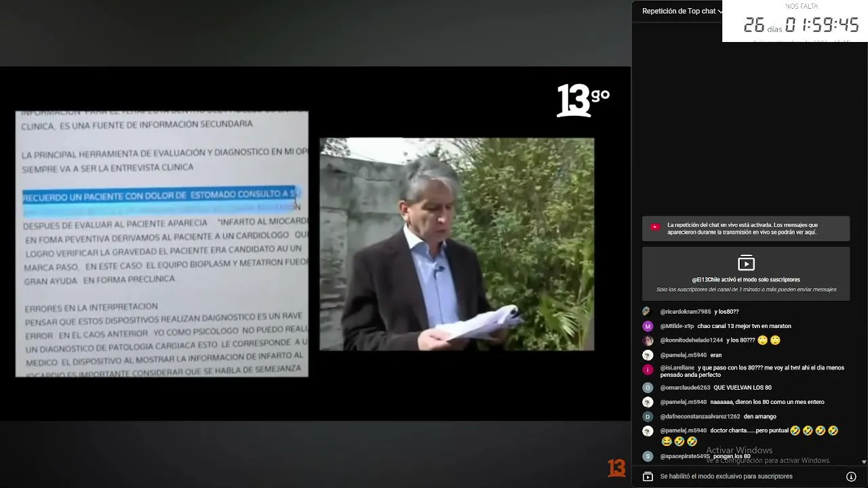Click username @spacepirate5495 in chat
Viewport: 868px width, 488px height.
coord(685,456)
